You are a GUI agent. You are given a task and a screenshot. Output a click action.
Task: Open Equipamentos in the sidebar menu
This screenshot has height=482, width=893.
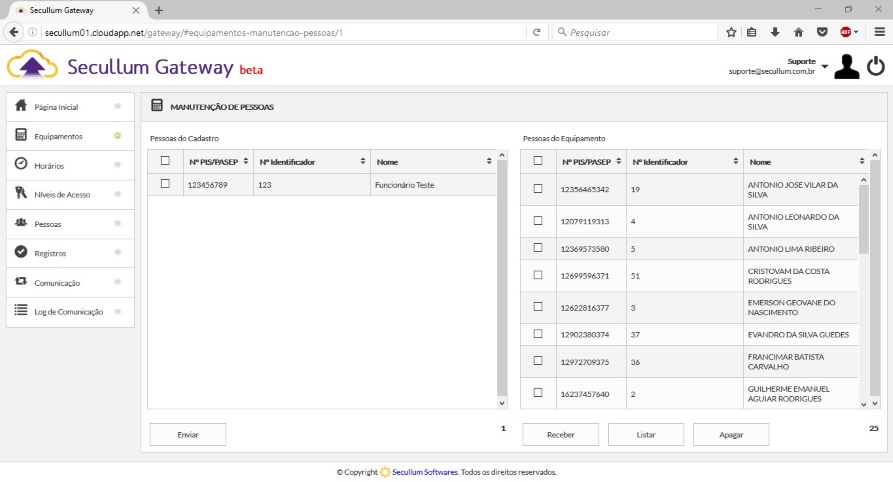(59, 136)
